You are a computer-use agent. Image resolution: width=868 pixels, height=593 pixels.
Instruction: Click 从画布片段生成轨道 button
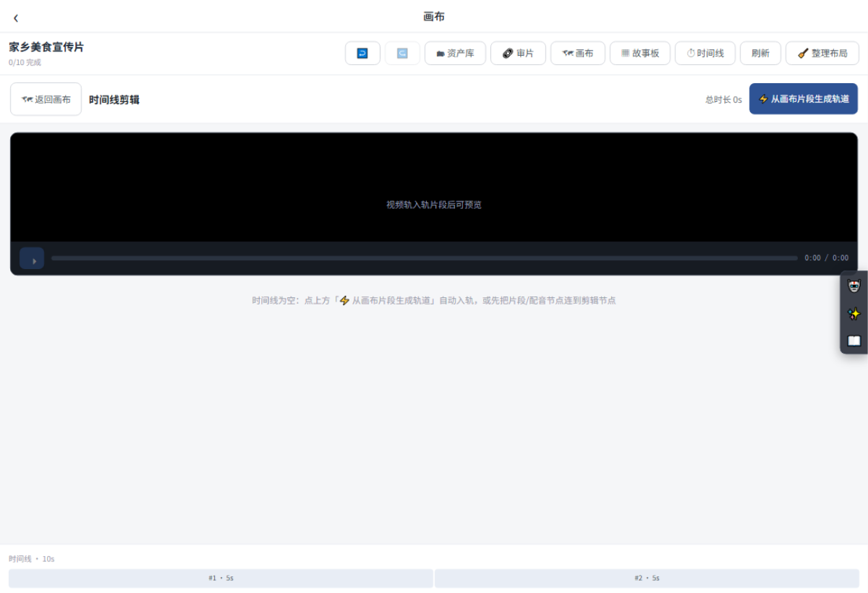click(x=804, y=98)
